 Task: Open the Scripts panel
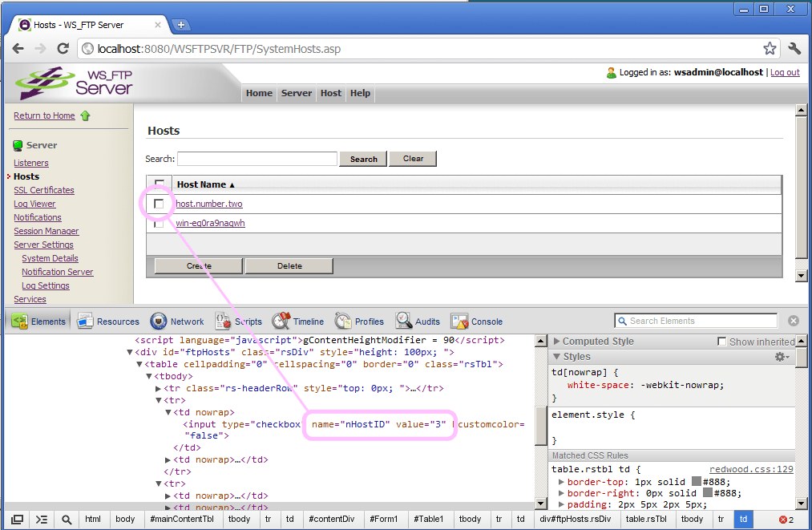[239, 322]
